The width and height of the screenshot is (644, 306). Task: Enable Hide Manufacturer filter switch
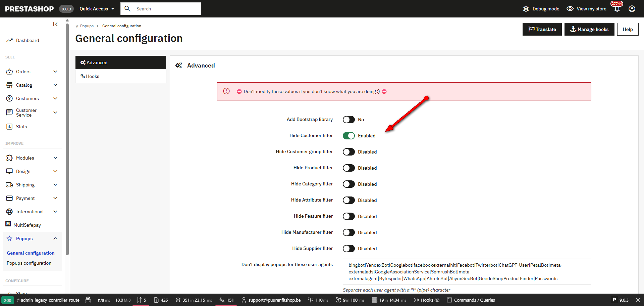(349, 232)
